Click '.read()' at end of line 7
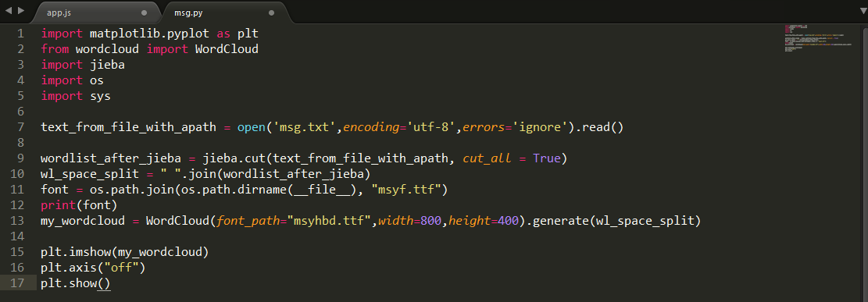 pos(600,127)
